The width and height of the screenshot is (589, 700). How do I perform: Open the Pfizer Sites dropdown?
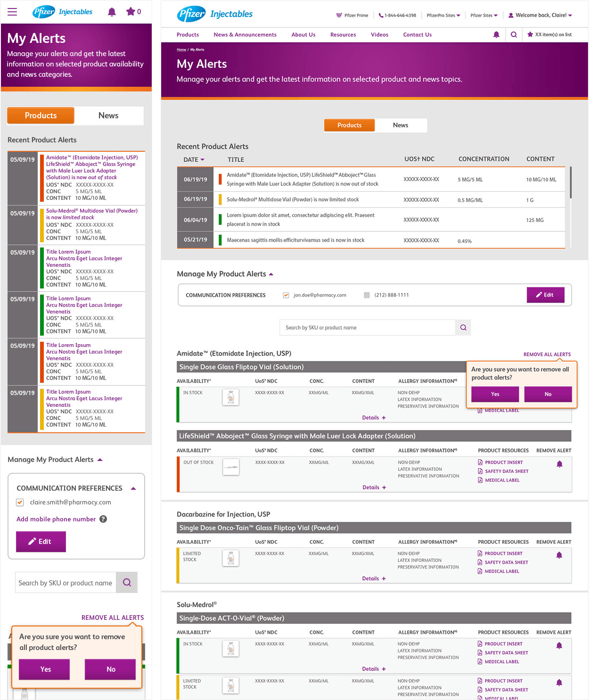(484, 15)
